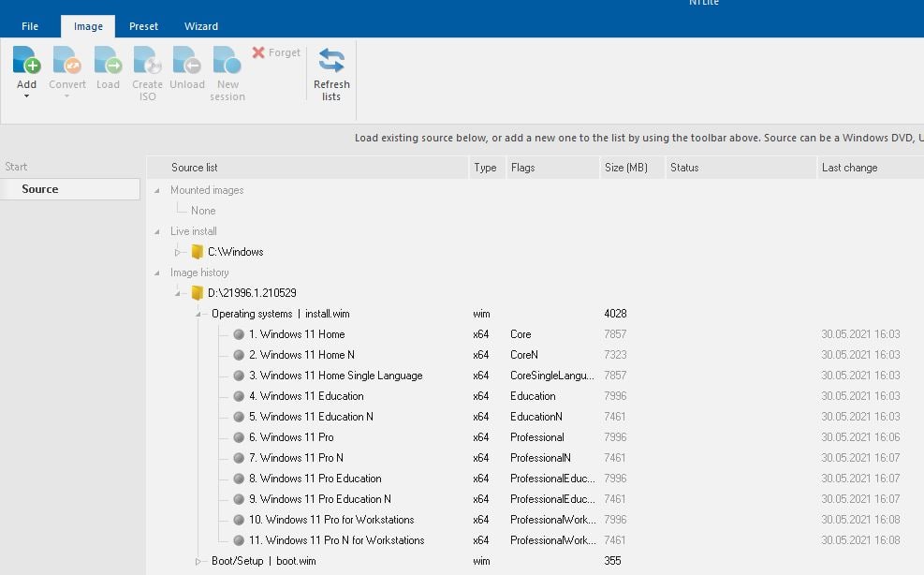924x575 pixels.
Task: Sort by the Last change column header
Action: coord(871,168)
